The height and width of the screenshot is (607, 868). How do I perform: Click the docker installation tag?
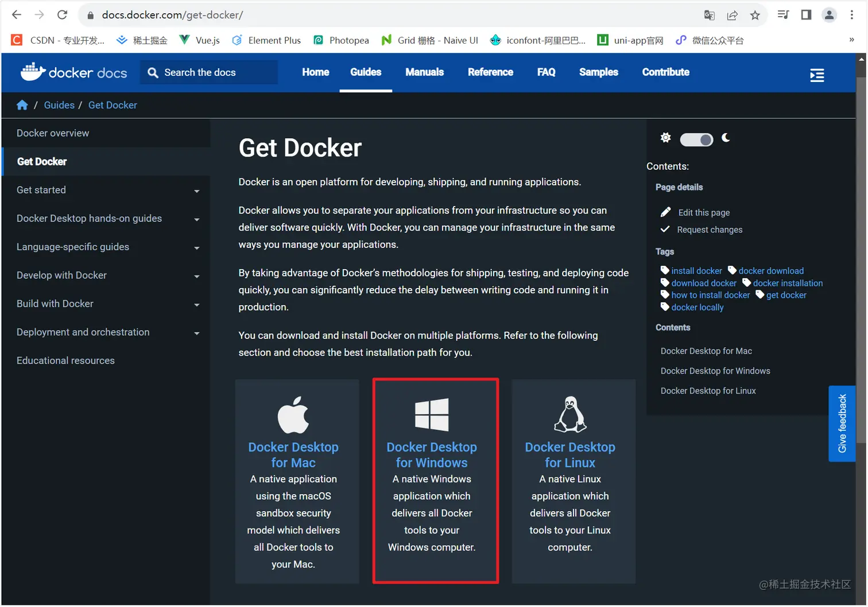coord(788,283)
